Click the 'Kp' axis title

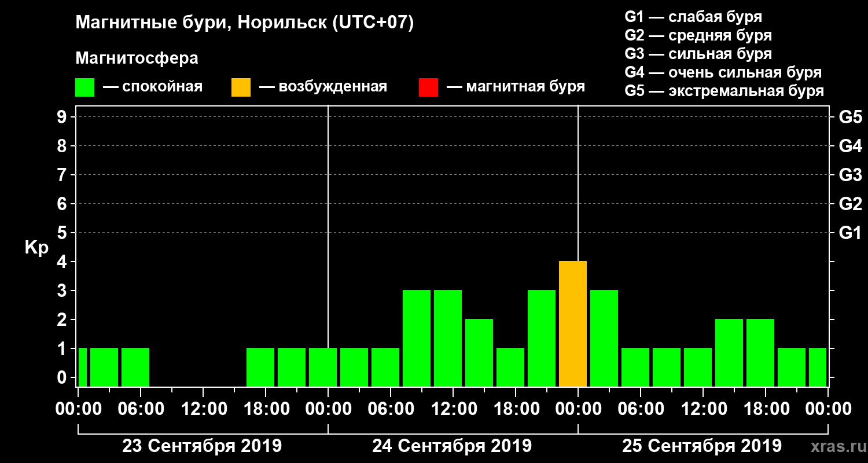click(x=37, y=248)
